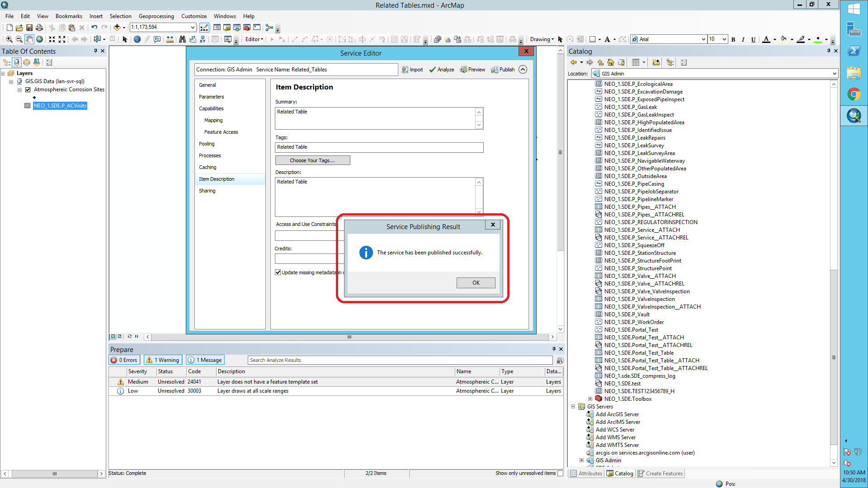The width and height of the screenshot is (868, 488).
Task: Collapse the Layers group in Table Of Contents
Action: tap(3, 73)
